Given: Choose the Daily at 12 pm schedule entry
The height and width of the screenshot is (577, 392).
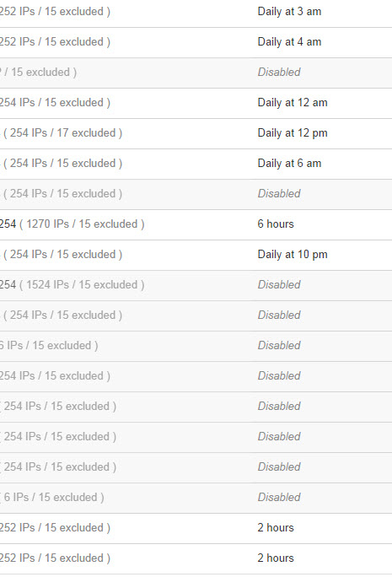Looking at the screenshot, I should coord(293,132).
